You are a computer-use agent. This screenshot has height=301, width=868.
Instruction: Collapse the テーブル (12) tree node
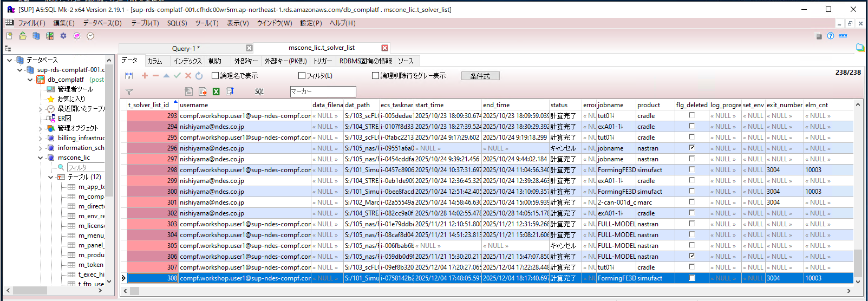51,177
